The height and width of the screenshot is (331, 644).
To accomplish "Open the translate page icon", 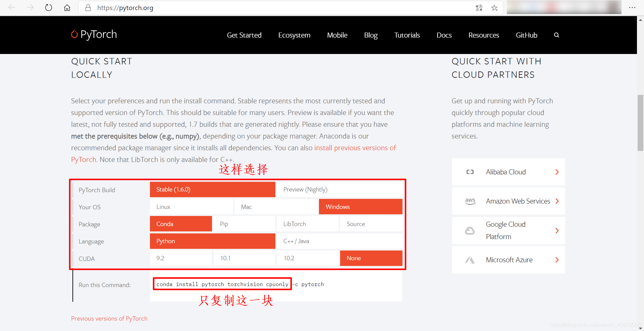I will point(479,8).
